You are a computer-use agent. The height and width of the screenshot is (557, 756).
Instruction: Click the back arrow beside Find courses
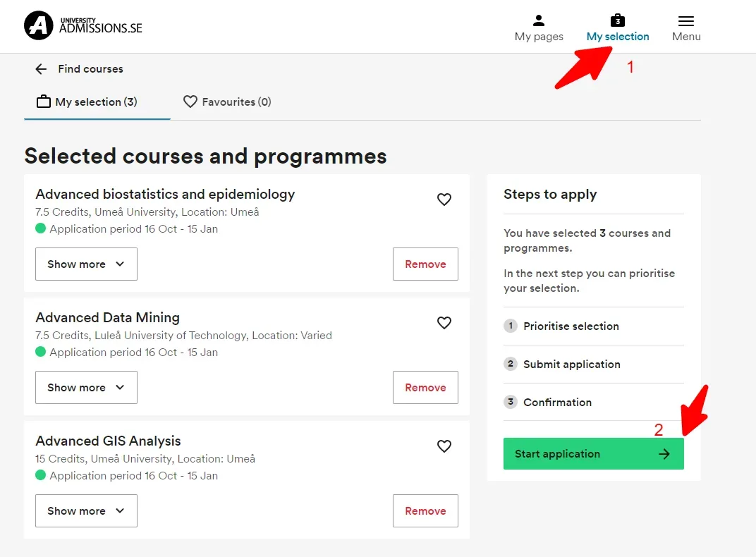(41, 69)
